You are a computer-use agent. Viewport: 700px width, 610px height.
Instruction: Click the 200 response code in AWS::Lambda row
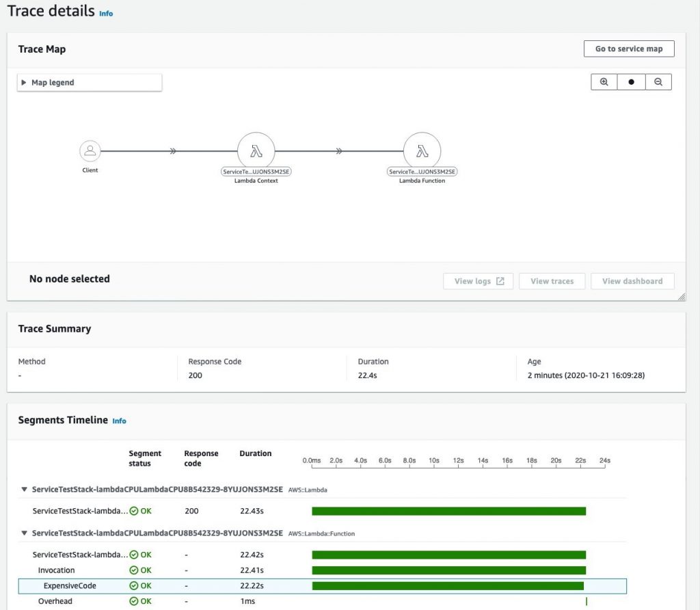191,511
